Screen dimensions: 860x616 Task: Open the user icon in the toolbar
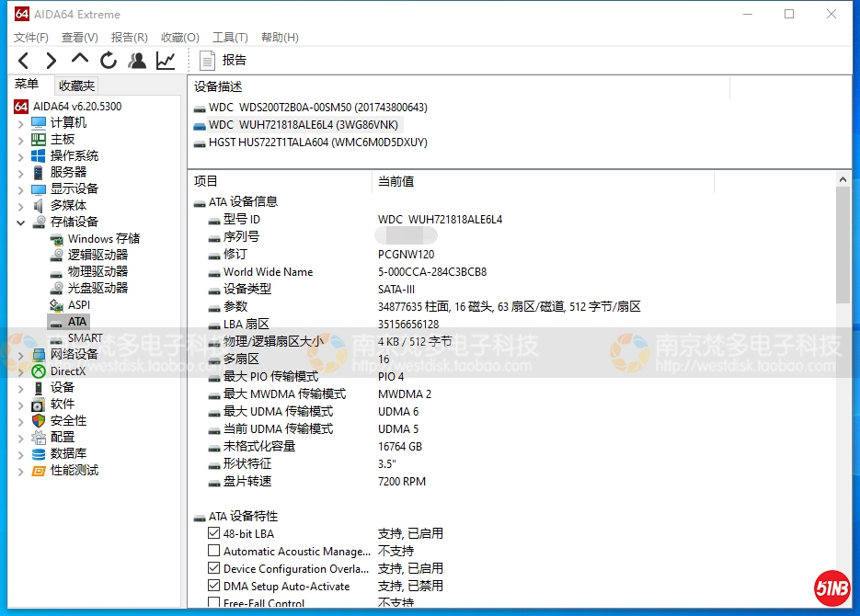coord(137,61)
